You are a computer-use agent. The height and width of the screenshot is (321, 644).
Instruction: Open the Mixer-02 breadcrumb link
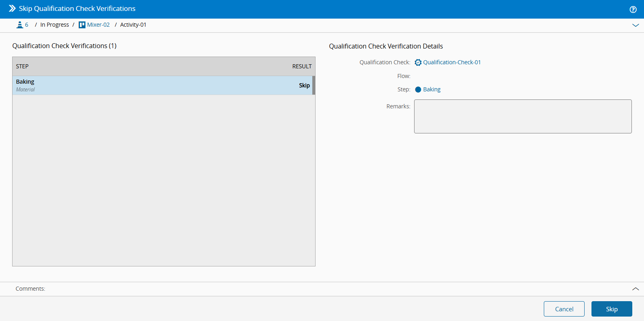click(98, 25)
